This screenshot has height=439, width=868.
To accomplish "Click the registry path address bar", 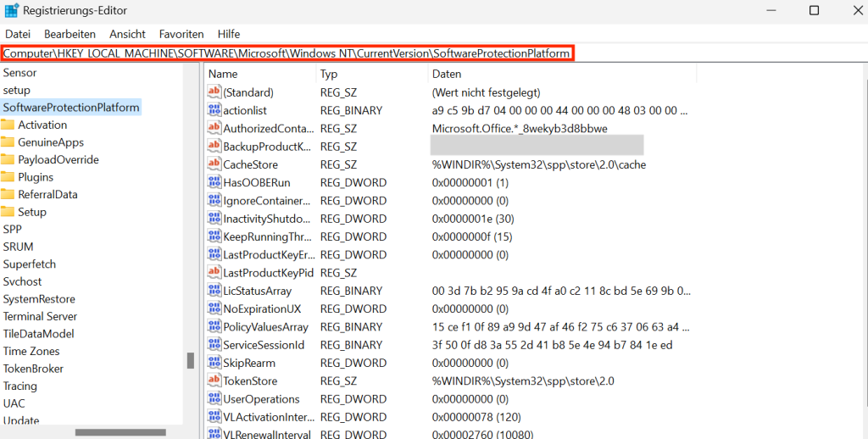I will coord(287,53).
